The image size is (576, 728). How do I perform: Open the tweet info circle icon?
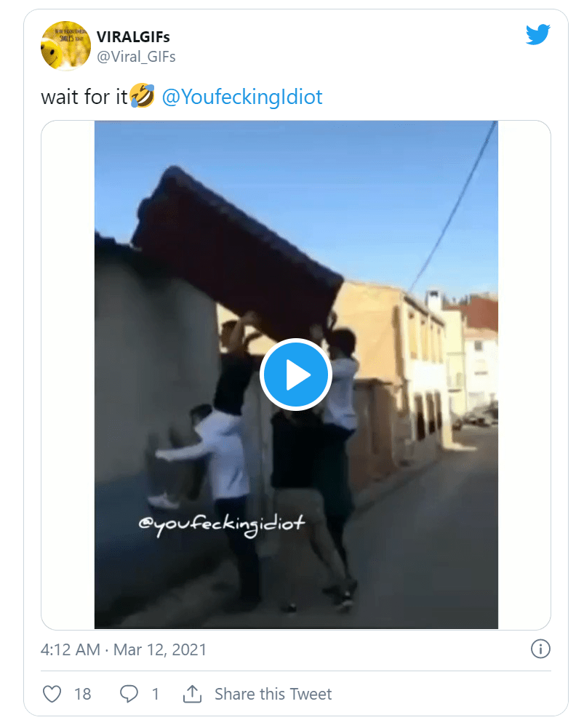point(540,649)
